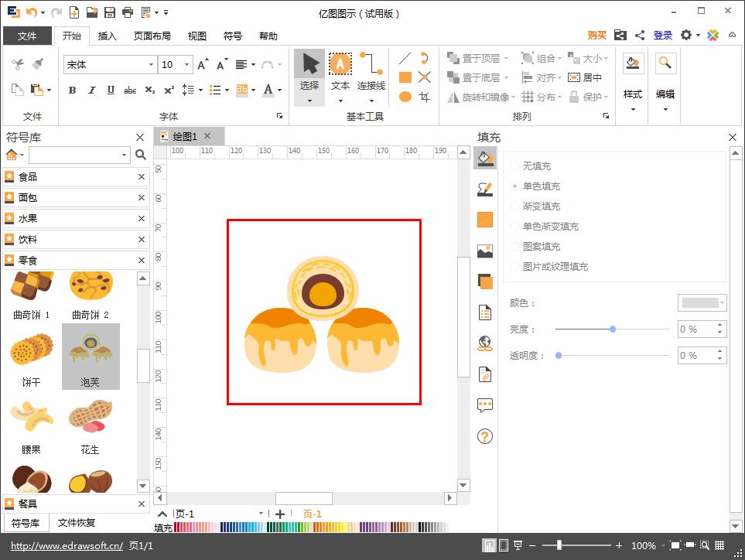Choose 图案填充 pattern fill
Screen dimensions: 745x560
537,246
